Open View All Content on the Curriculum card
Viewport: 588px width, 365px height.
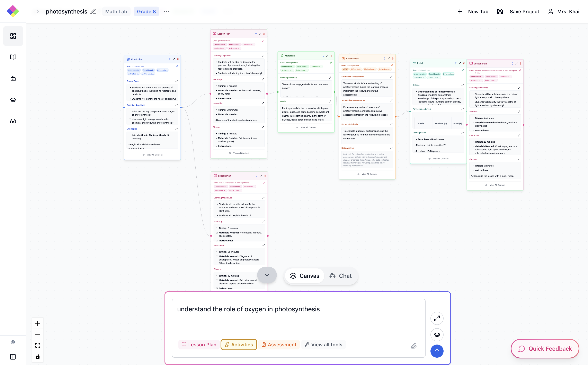click(x=152, y=155)
